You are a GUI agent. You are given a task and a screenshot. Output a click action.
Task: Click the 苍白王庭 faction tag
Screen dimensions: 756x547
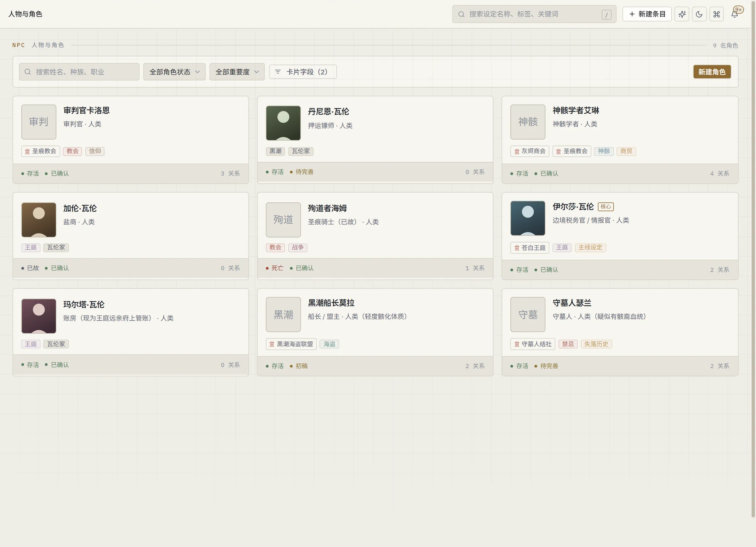[x=529, y=248]
